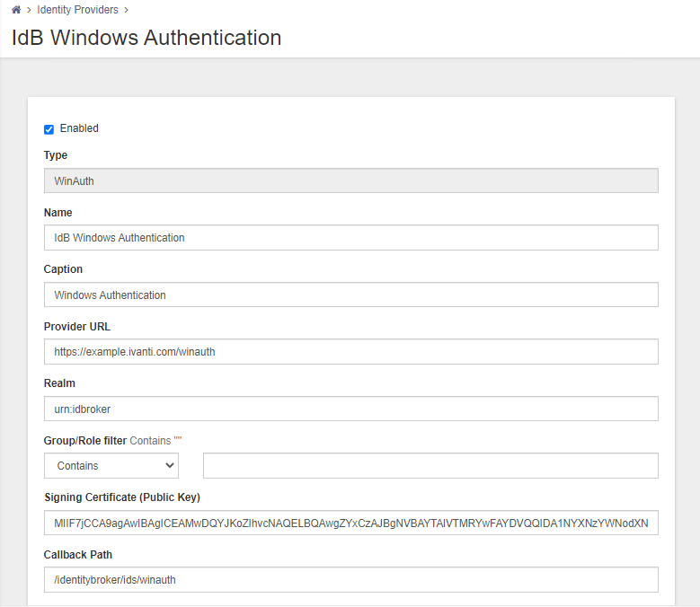Go to home via breadcrumb house icon
The image size is (700, 607).
pos(16,10)
